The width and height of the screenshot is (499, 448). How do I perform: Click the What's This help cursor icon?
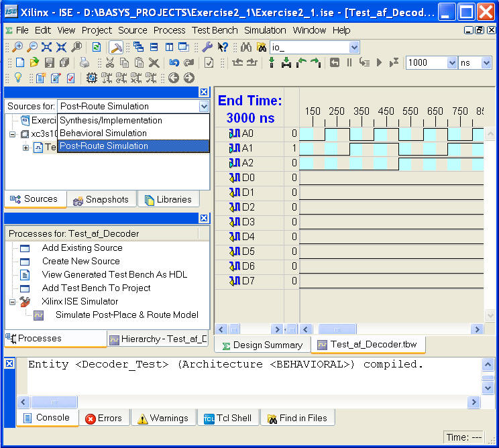click(223, 47)
